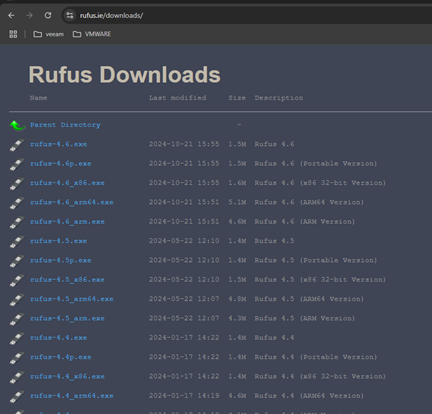432x414 pixels.
Task: Click the description 'Rufus 4.5 (ARM64 Version)'
Action: tap(309, 299)
